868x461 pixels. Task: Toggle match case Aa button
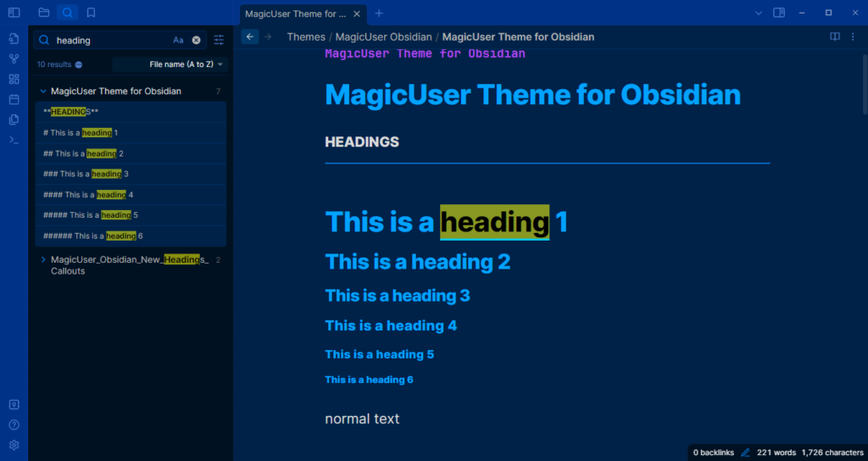178,40
